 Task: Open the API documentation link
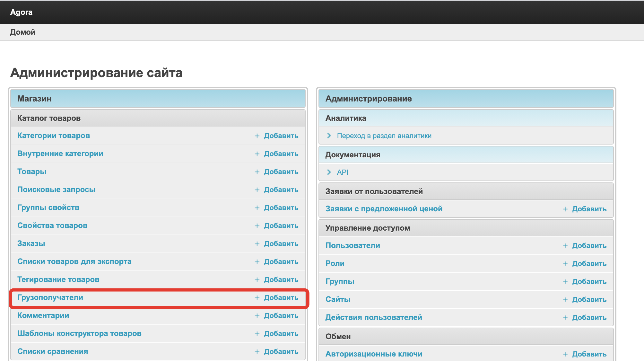[x=342, y=172]
